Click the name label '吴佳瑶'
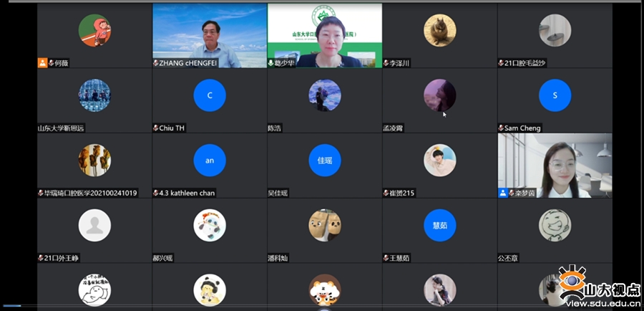This screenshot has width=644, height=311. pos(278,193)
